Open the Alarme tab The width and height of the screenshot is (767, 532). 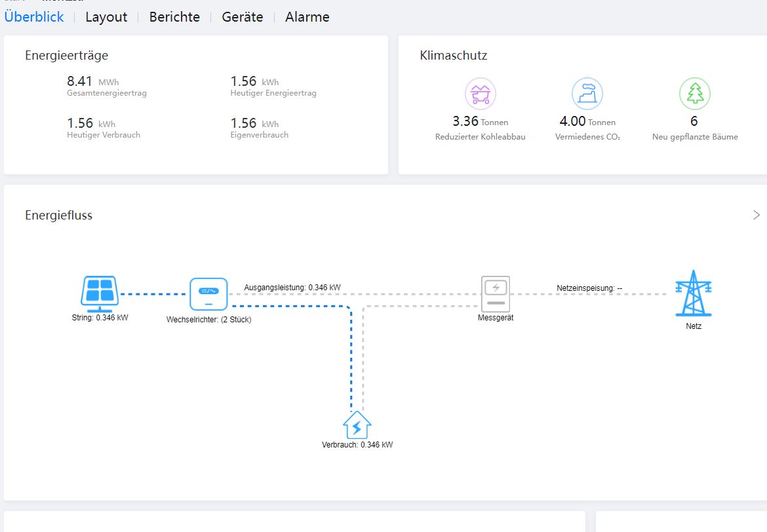(x=307, y=17)
